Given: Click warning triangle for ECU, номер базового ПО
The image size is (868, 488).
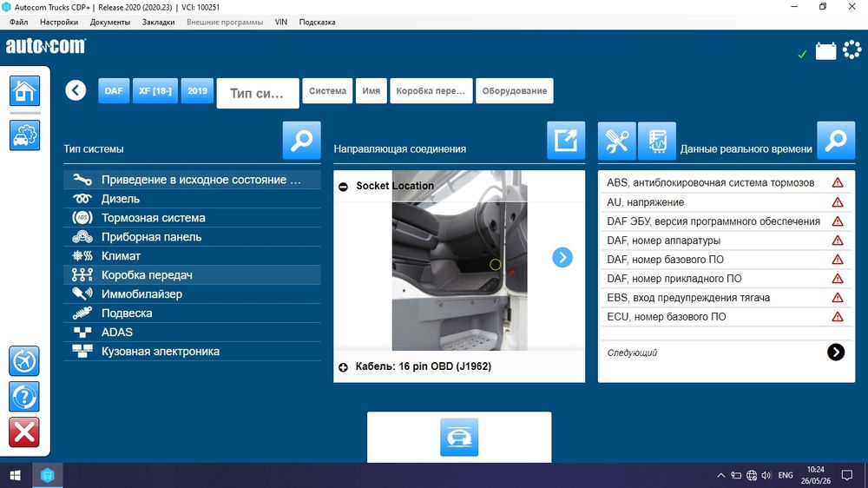Looking at the screenshot, I should [838, 317].
